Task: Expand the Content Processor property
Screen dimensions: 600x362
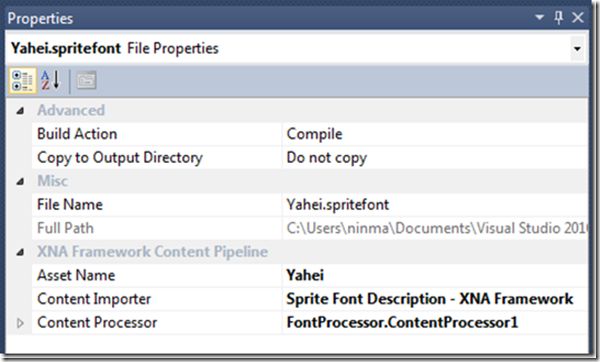Action: point(20,323)
